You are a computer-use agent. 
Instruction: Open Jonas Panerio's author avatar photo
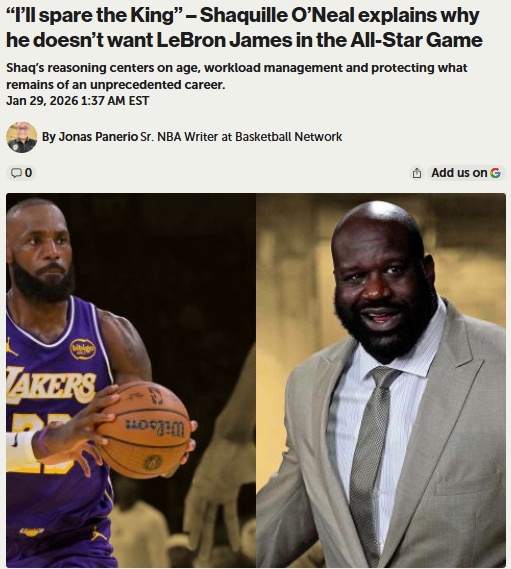coord(21,137)
